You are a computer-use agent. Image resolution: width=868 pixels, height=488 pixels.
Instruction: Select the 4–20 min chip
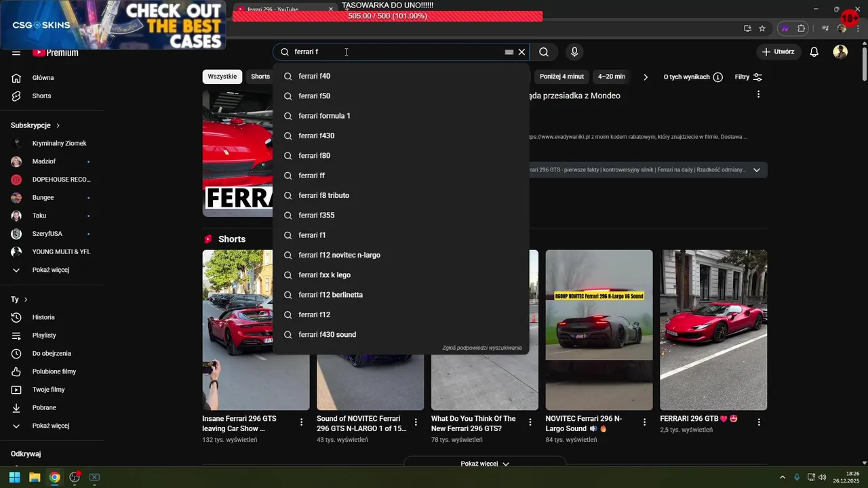point(612,77)
